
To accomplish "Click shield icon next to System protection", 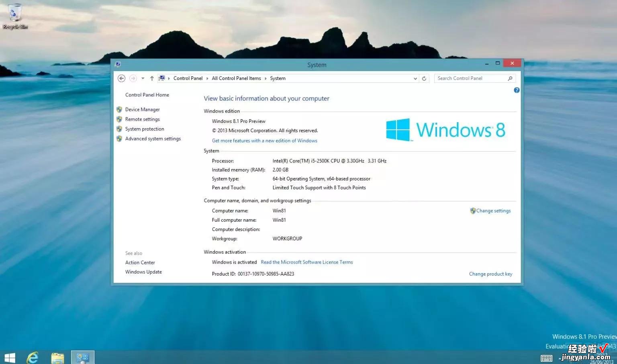I will pos(119,129).
